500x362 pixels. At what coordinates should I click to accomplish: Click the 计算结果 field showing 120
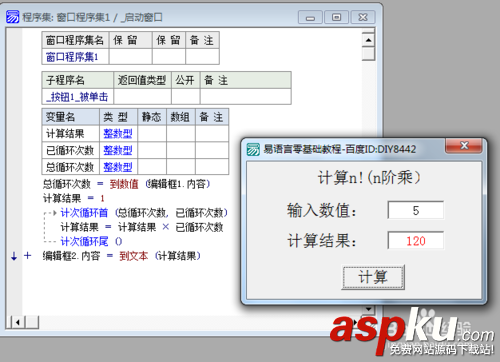click(416, 240)
